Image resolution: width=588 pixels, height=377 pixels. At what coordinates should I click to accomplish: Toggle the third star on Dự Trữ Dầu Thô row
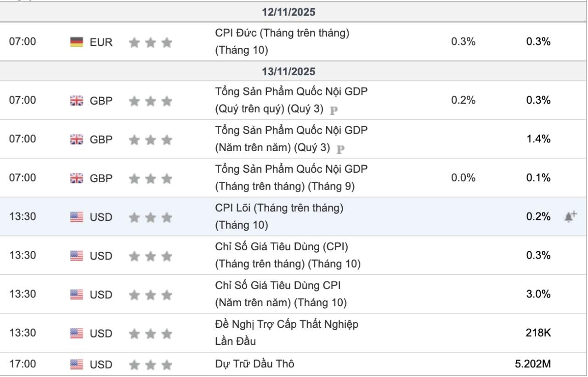click(x=166, y=364)
